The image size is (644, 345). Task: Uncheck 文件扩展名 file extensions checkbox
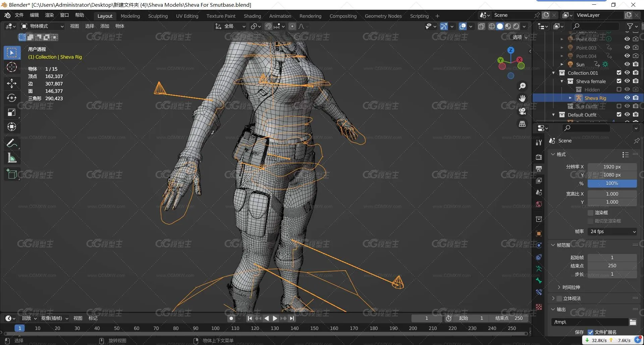point(591,332)
